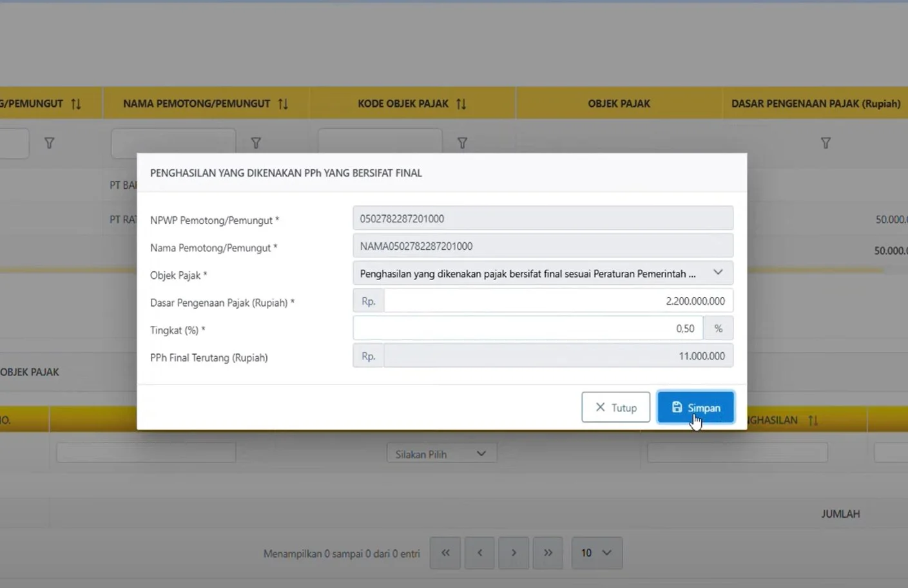Sort by Kode Objek Pajak column arrows
Screen dimensions: 908x588
click(461, 104)
